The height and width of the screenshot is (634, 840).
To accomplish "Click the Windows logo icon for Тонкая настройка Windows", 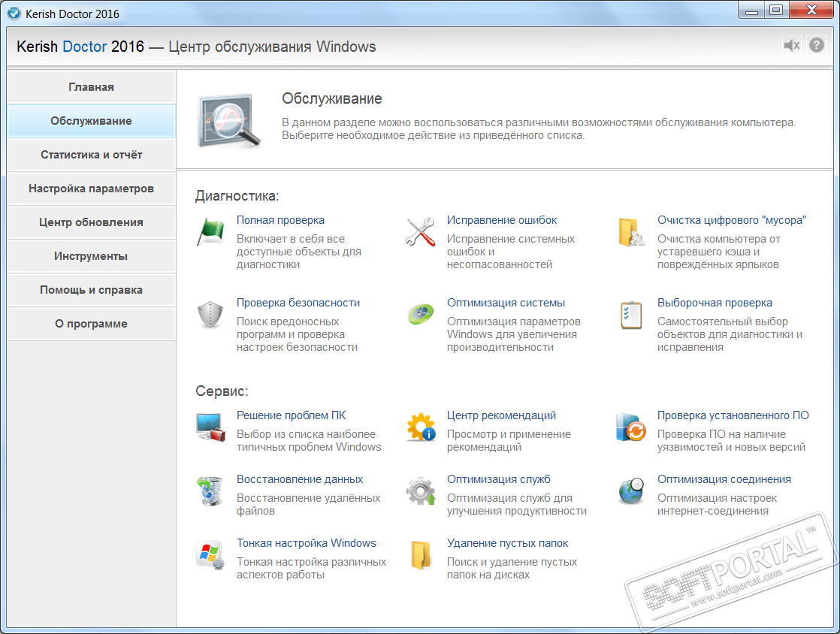I will (210, 554).
